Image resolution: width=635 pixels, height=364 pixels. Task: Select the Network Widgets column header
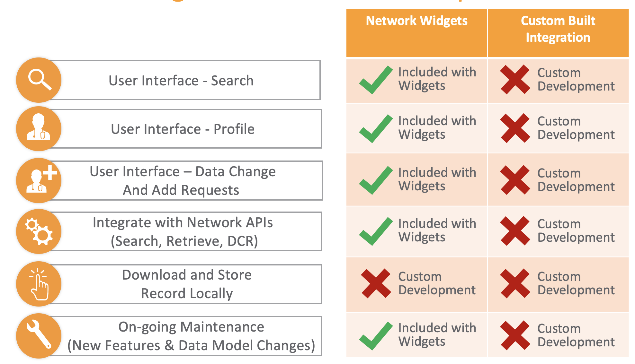coord(416,21)
